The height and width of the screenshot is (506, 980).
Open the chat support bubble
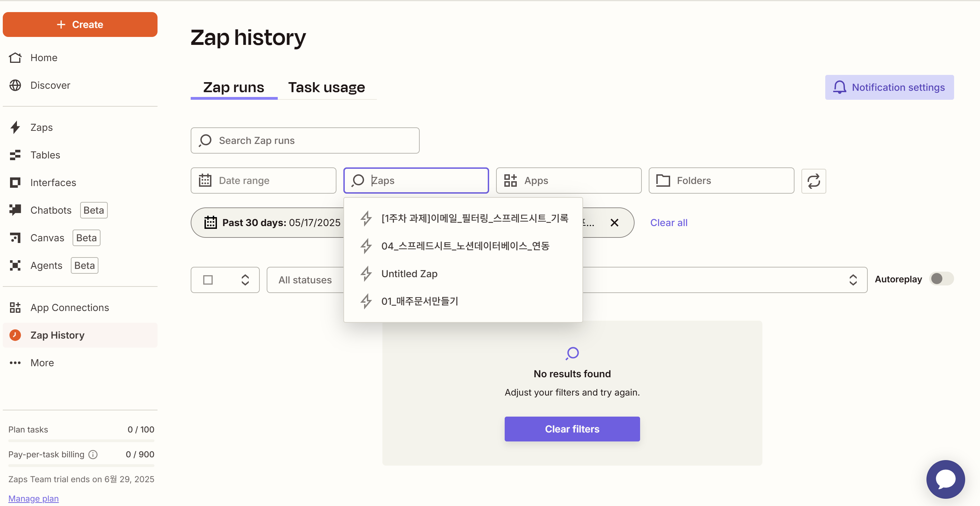[945, 479]
